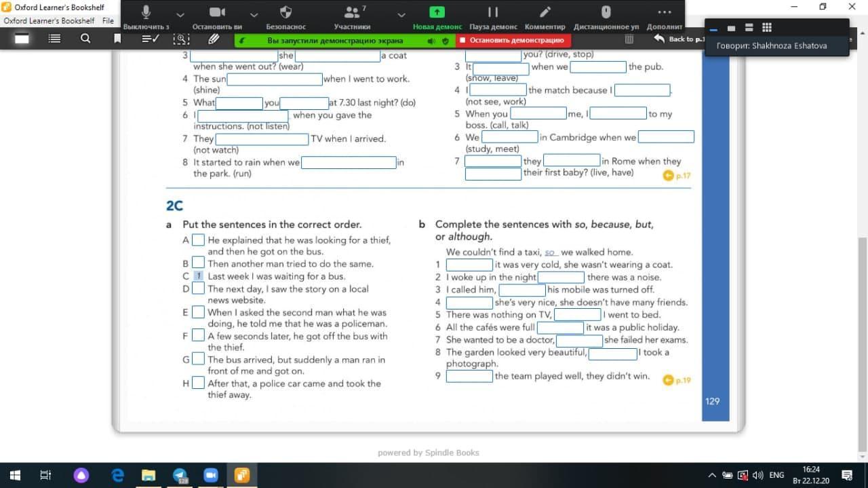Open Безопасность security shield menu
Viewport: 868px width, 488px height.
click(285, 18)
